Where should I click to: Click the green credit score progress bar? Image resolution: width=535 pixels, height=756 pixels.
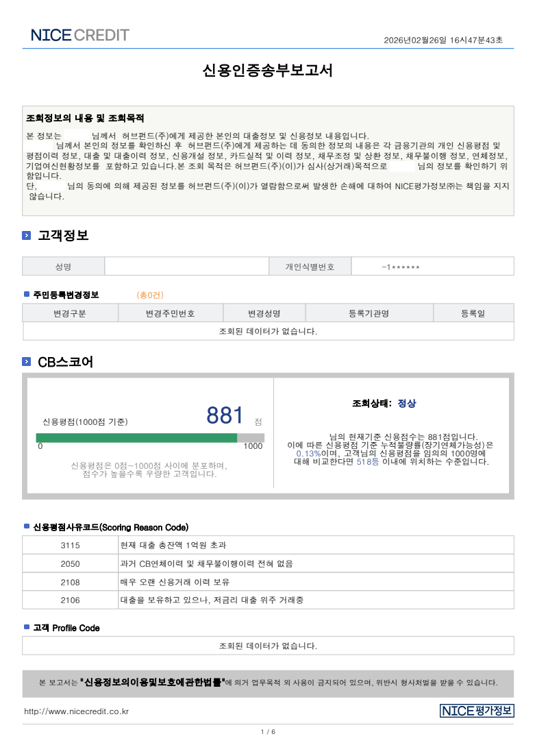coord(136,437)
